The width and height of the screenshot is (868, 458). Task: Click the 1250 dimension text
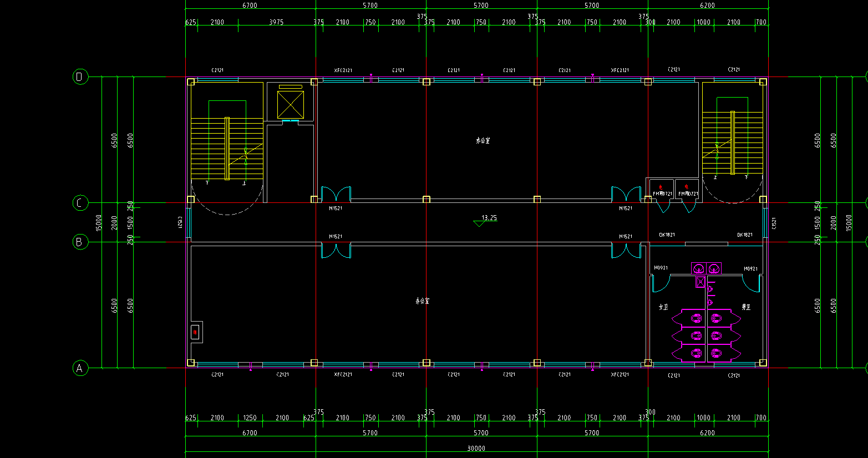[250, 418]
